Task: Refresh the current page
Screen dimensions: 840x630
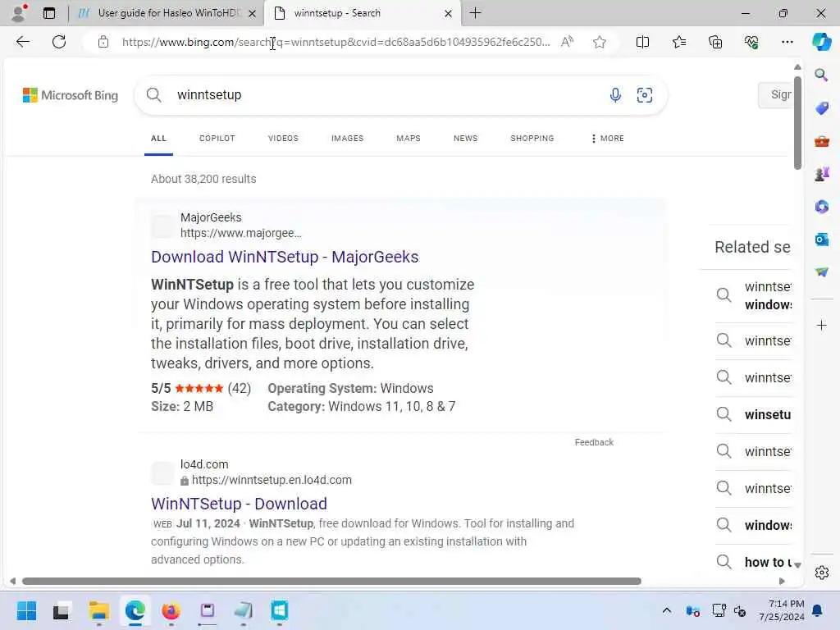Action: tap(59, 42)
